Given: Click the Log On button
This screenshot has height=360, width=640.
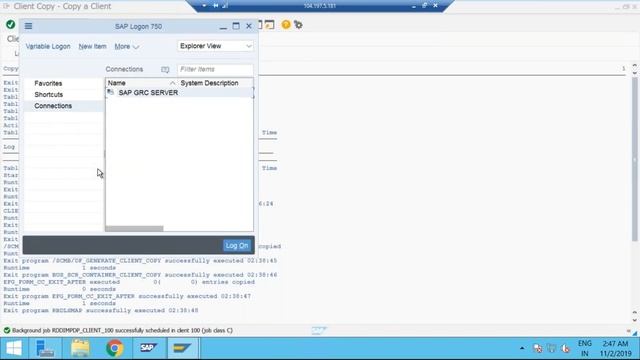Looking at the screenshot, I should tap(237, 246).
